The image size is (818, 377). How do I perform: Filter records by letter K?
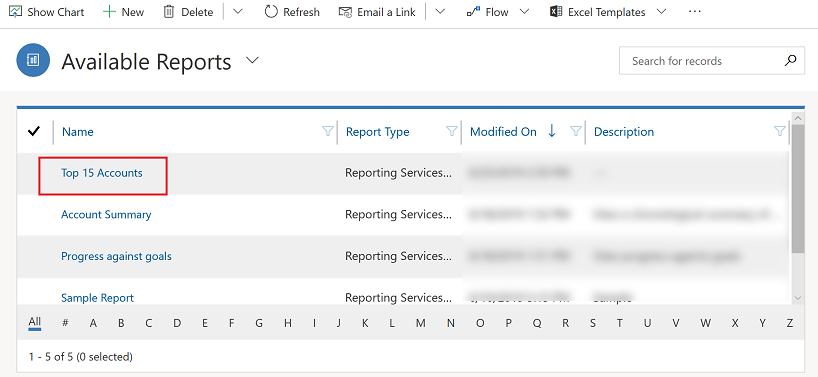365,323
